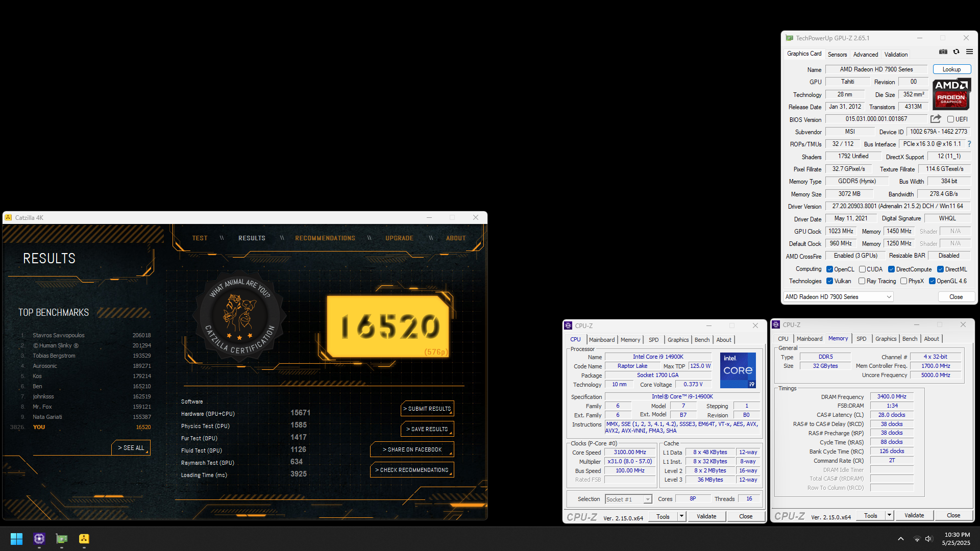Image resolution: width=980 pixels, height=551 pixels.
Task: Toggle Vulkan checkbox
Action: pyautogui.click(x=829, y=281)
